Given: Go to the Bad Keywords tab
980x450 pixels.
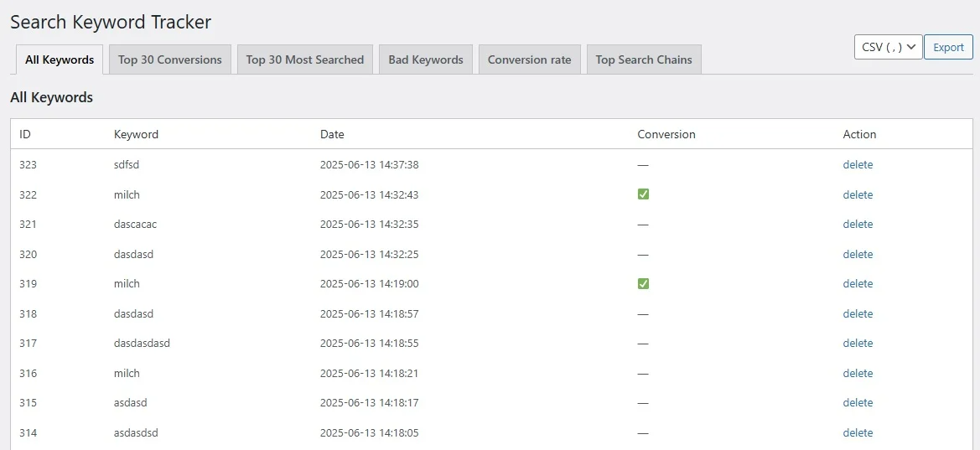Looking at the screenshot, I should pyautogui.click(x=426, y=59).
